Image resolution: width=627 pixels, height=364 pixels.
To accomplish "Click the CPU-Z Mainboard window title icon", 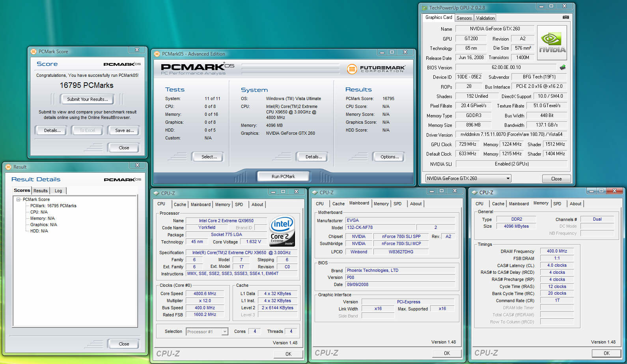I will pyautogui.click(x=315, y=193).
